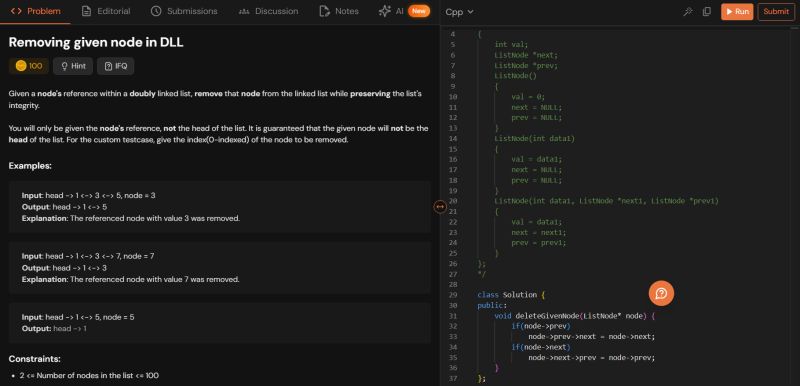
Task: Click line number 29 in the gutter
Action: click(453, 295)
